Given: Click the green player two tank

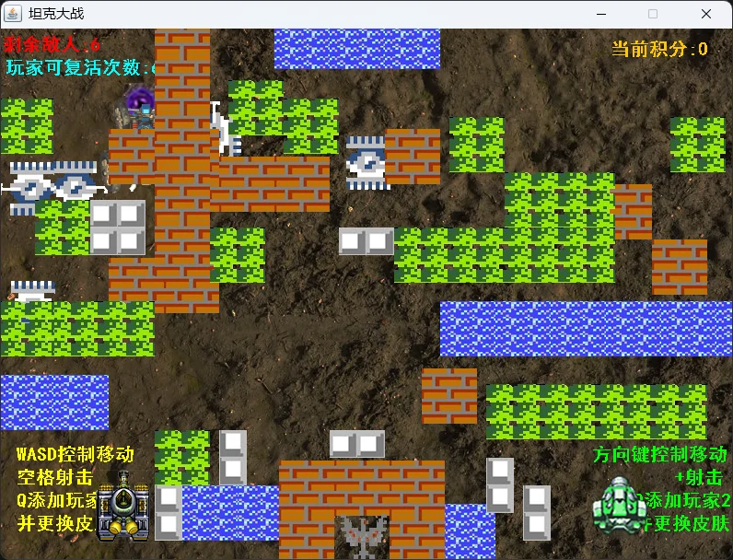Looking at the screenshot, I should (x=618, y=505).
